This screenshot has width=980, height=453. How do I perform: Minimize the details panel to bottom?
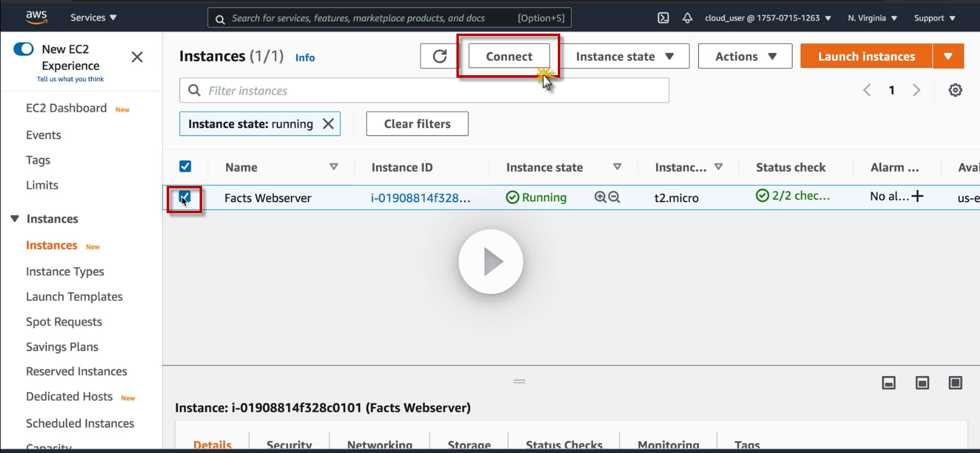click(889, 383)
